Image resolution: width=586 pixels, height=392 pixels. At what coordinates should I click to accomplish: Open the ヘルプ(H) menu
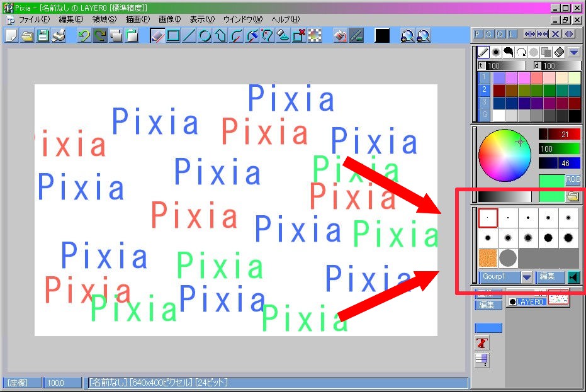tap(286, 20)
